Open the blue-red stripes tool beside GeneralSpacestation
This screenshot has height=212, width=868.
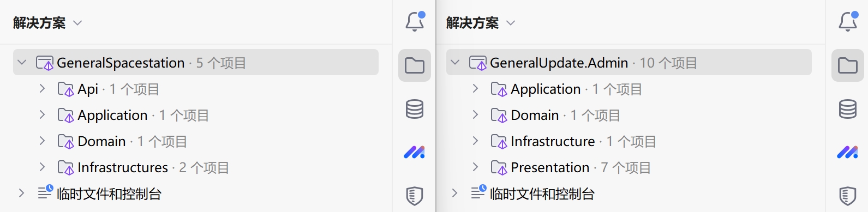(415, 152)
